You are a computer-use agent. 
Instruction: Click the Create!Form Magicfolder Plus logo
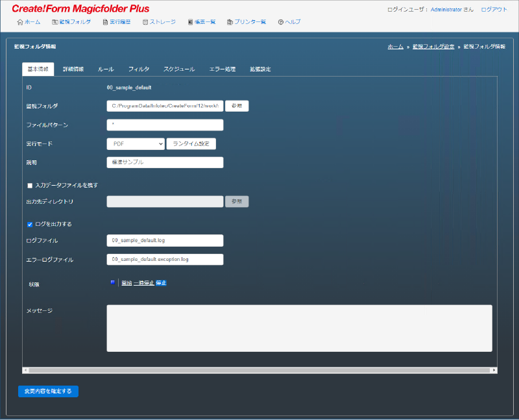(80, 8)
